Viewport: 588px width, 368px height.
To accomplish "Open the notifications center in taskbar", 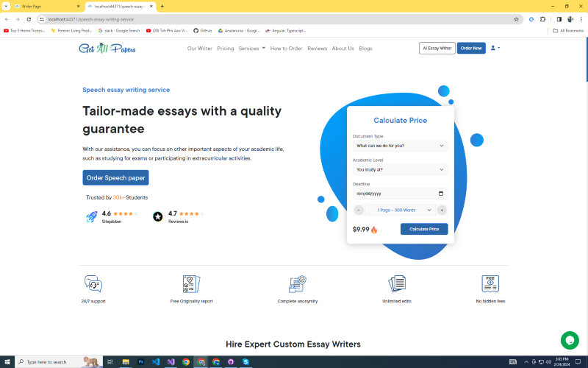I will [578, 361].
